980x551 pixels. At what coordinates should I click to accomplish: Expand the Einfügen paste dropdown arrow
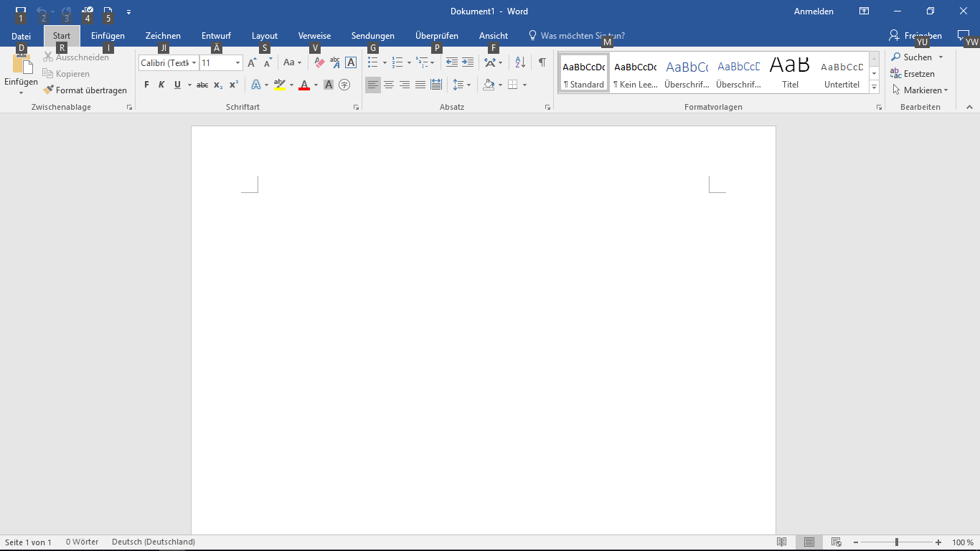click(21, 93)
